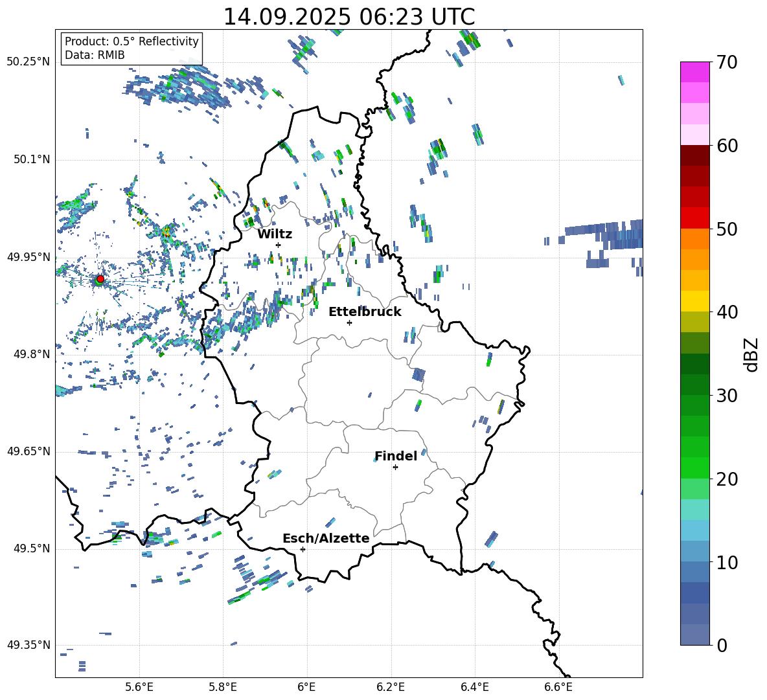Click the Findel city label
Viewport: 767px width, 700px height.
pos(396,456)
